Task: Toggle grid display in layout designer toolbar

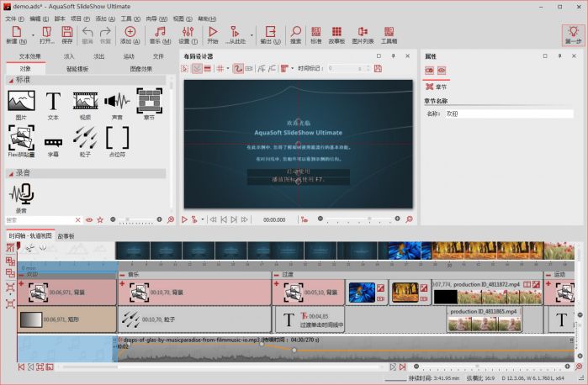Action: click(220, 69)
